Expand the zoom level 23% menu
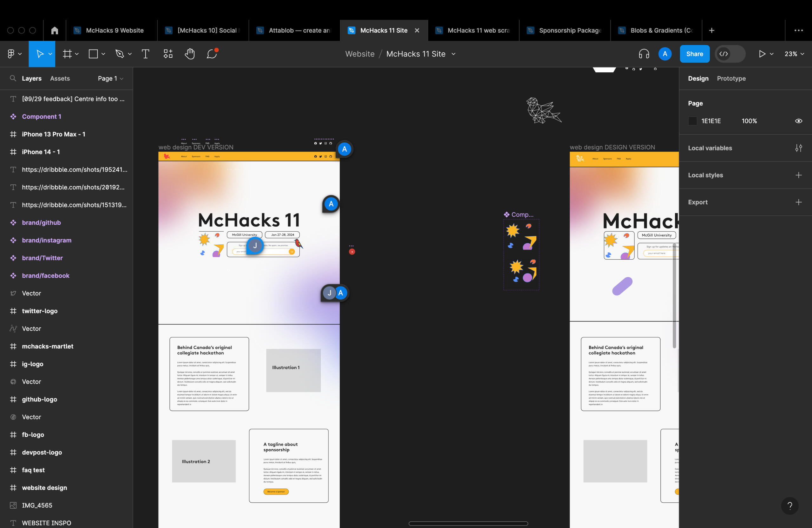Screen dimensions: 812x528 (794, 54)
